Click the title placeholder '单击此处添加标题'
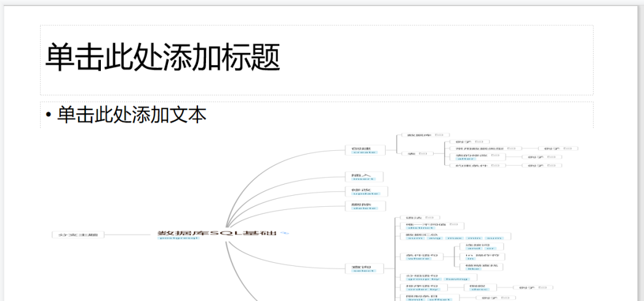The width and height of the screenshot is (644, 301). [316, 60]
